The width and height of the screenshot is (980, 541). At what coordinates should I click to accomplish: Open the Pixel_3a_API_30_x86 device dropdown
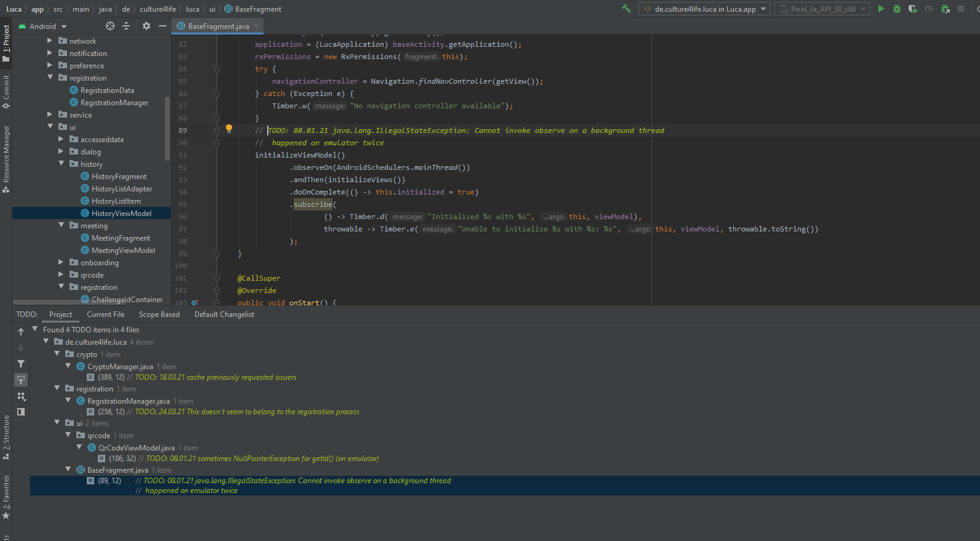pyautogui.click(x=822, y=9)
